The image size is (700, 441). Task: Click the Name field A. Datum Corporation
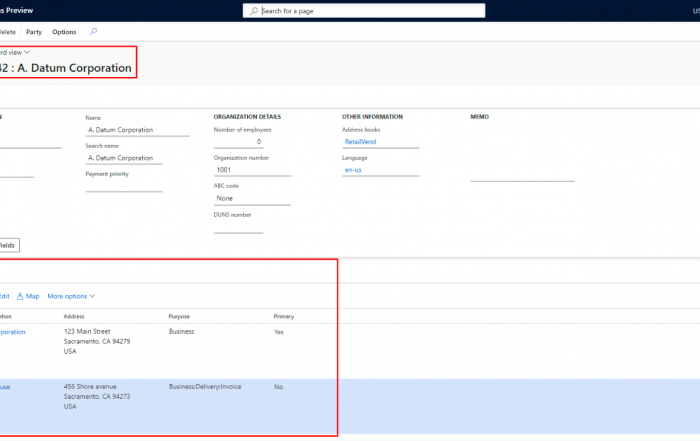pos(138,130)
